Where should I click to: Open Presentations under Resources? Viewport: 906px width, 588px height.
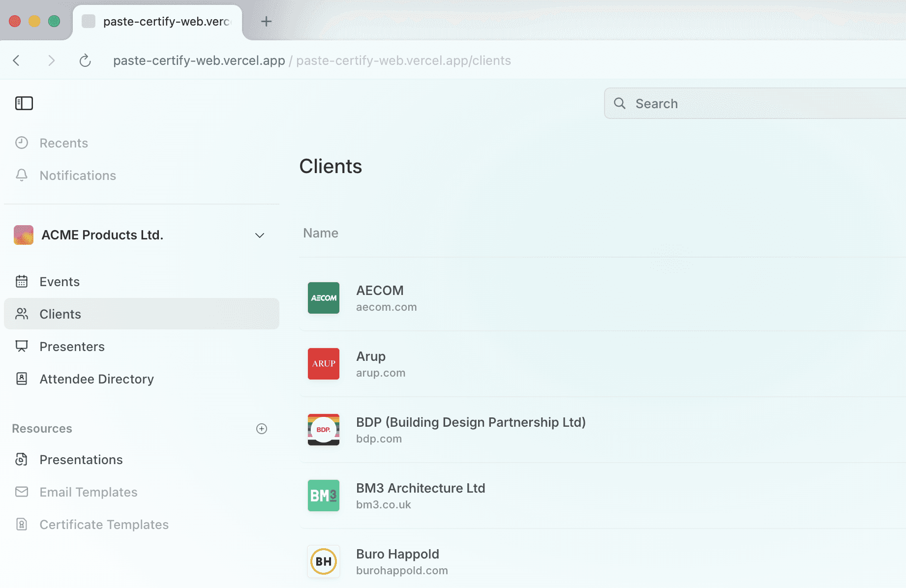(142, 460)
